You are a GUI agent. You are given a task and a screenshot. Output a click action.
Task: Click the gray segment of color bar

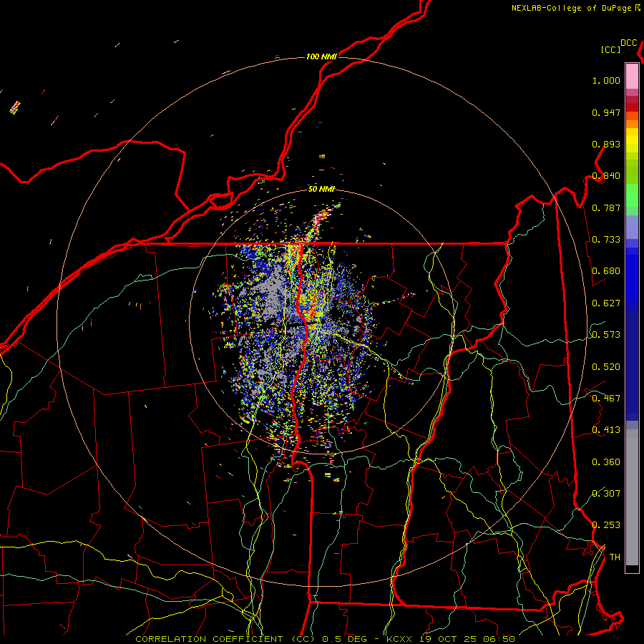(x=632, y=497)
